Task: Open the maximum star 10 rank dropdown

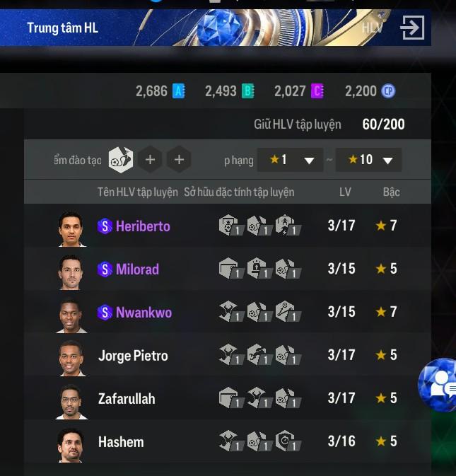Action: pyautogui.click(x=368, y=160)
